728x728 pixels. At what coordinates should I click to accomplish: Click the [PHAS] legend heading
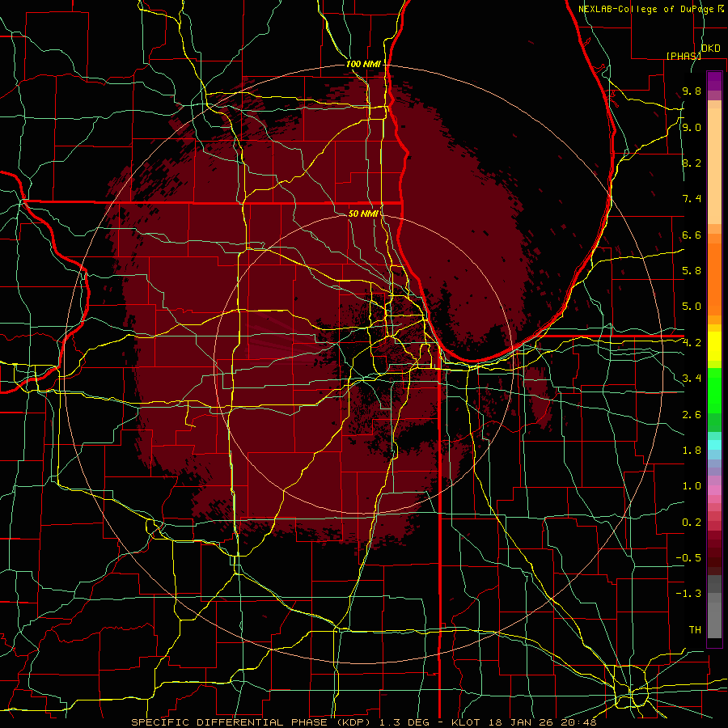pos(684,56)
